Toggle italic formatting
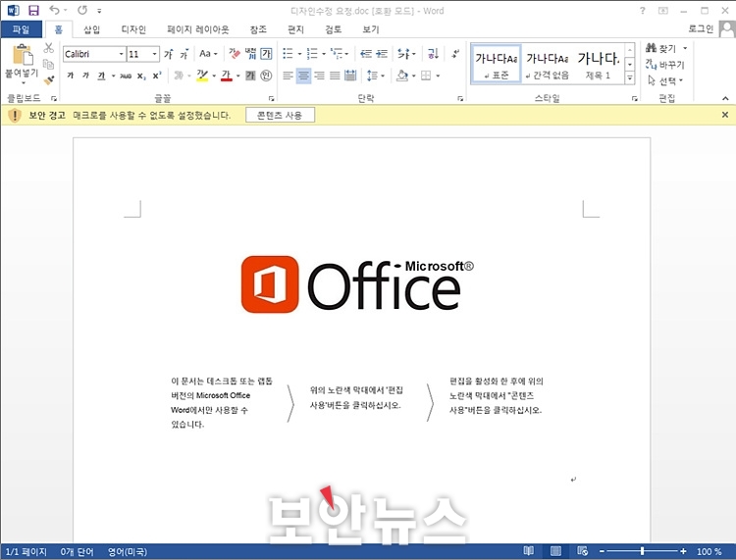 [x=85, y=76]
